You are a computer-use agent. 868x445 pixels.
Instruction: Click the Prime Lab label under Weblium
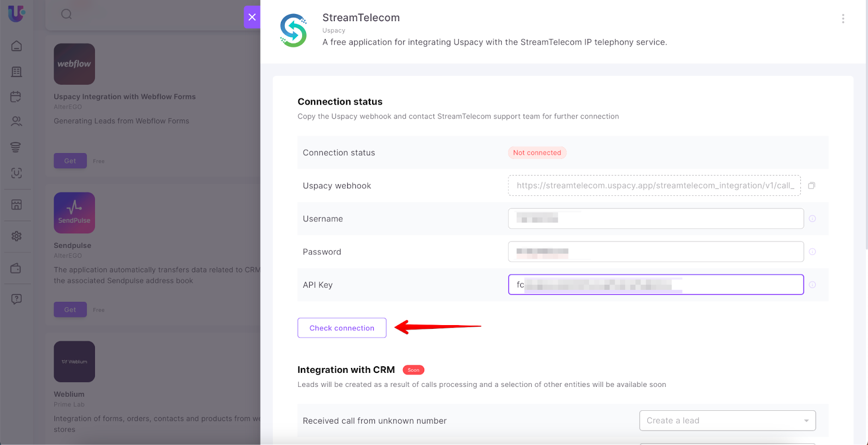(x=69, y=404)
